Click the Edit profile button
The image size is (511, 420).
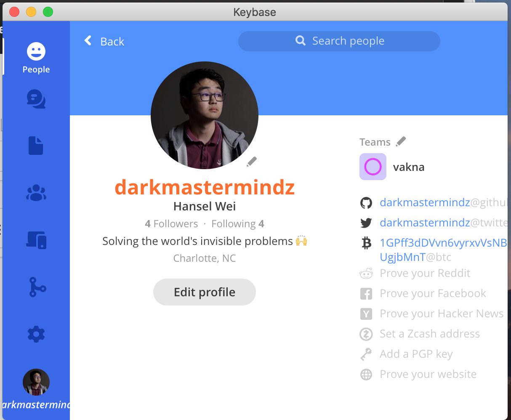pyautogui.click(x=205, y=292)
